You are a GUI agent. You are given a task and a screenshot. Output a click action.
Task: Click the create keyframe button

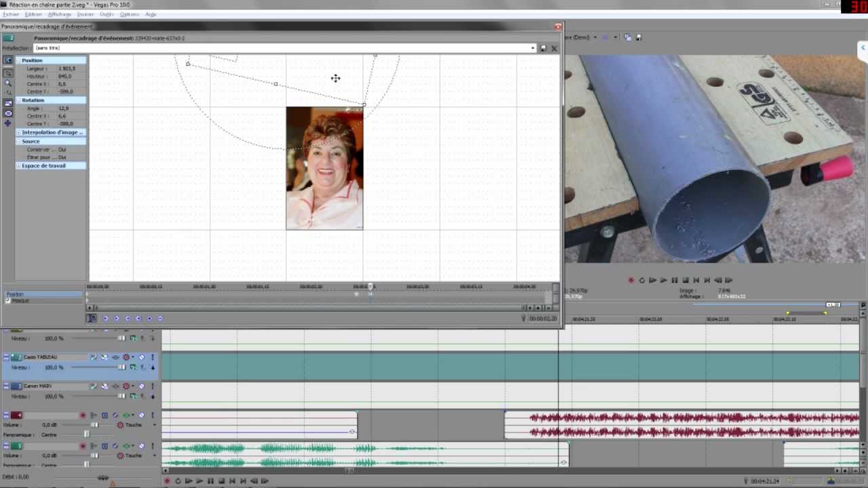[x=149, y=319]
